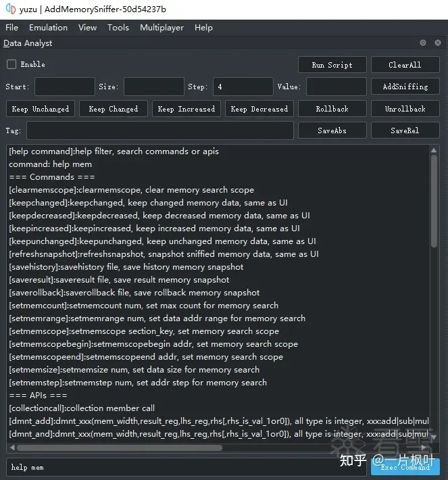Click the '[clearmemscope]' output line

coord(131,190)
